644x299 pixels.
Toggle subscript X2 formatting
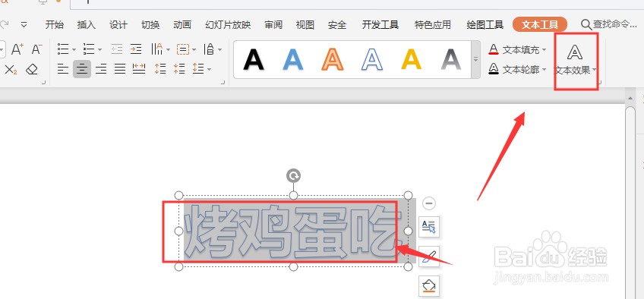(11, 69)
